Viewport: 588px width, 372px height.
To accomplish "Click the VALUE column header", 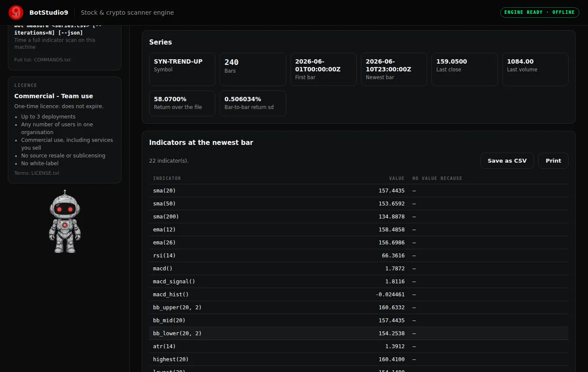I will click(396, 178).
